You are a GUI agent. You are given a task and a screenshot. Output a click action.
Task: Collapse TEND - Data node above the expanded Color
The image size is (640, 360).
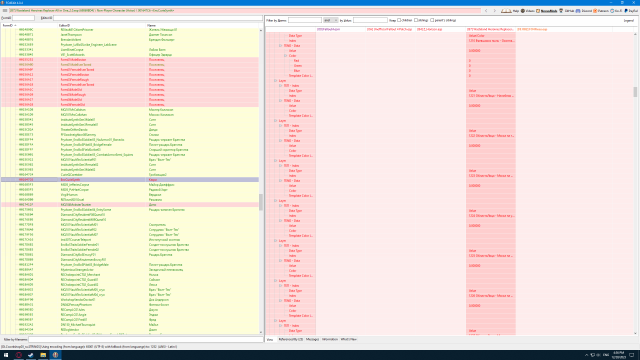pyautogui.click(x=281, y=46)
